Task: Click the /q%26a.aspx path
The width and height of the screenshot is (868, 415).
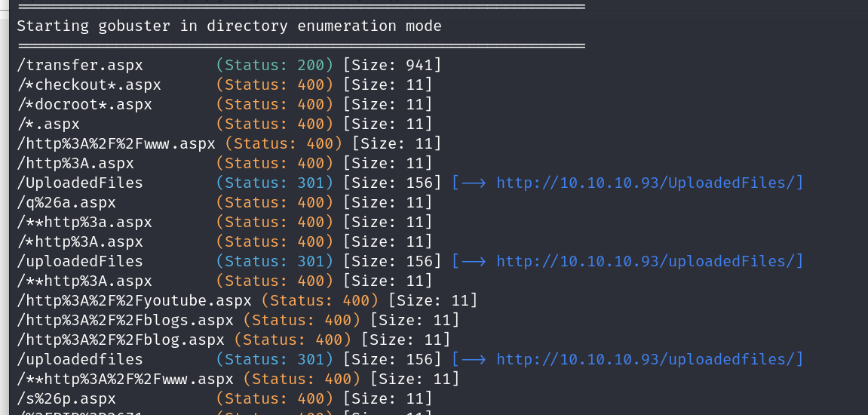Action: point(66,202)
